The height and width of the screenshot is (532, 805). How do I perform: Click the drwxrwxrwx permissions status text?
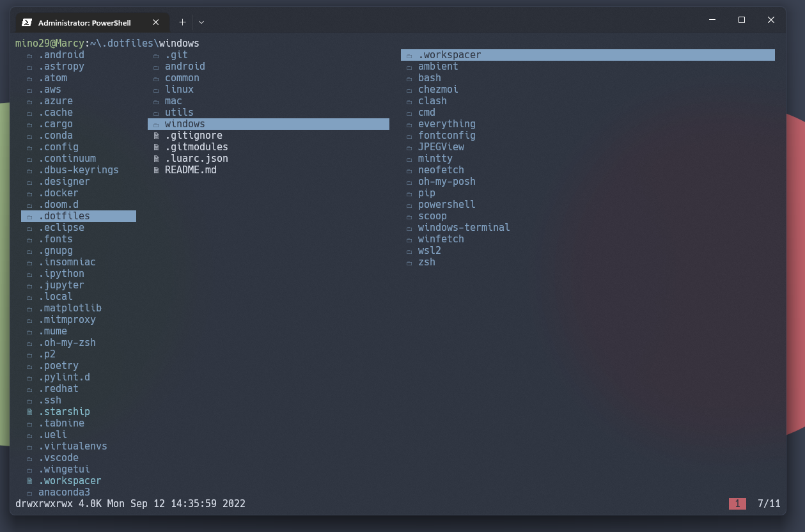tap(44, 504)
